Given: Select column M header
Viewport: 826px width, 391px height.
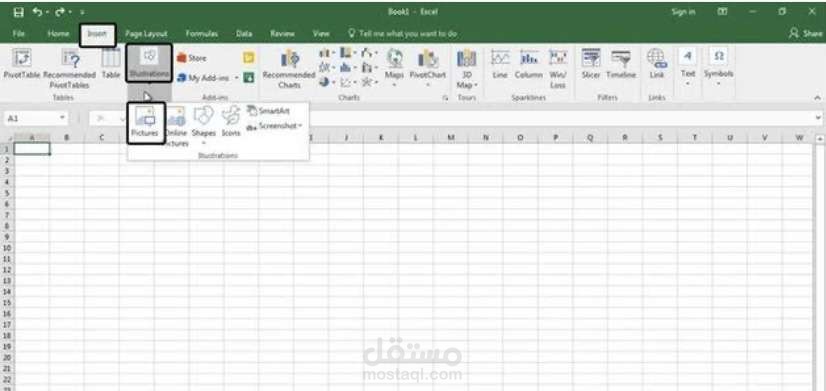Looking at the screenshot, I should (x=451, y=138).
